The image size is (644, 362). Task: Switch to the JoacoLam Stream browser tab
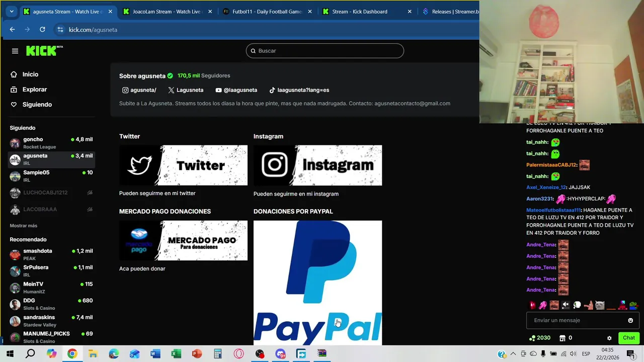[x=167, y=12]
